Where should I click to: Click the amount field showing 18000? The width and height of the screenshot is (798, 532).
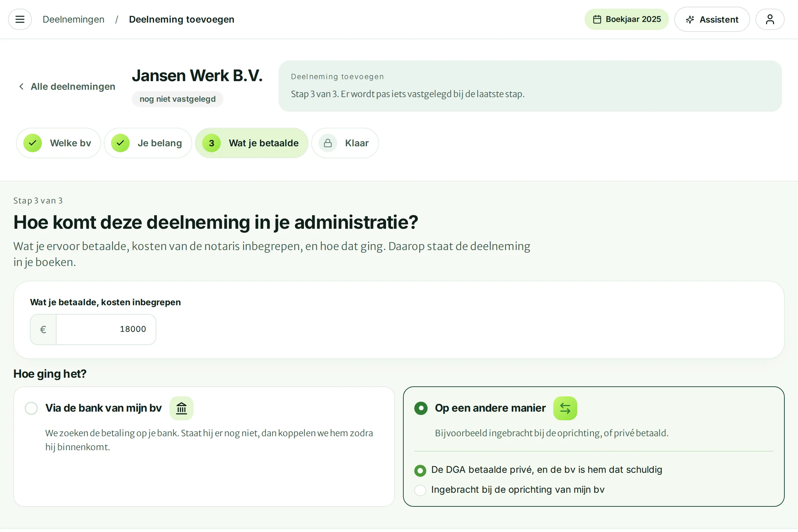[106, 330]
